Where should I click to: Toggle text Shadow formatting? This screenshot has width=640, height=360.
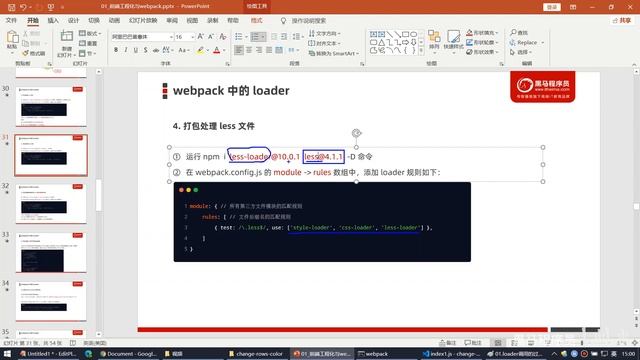(x=145, y=50)
